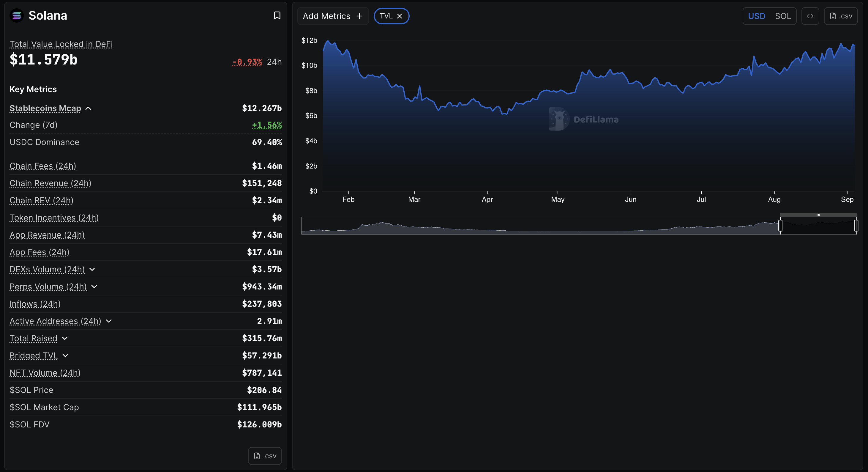868x472 pixels.
Task: Expand the Total Raised details
Action: coord(65,338)
